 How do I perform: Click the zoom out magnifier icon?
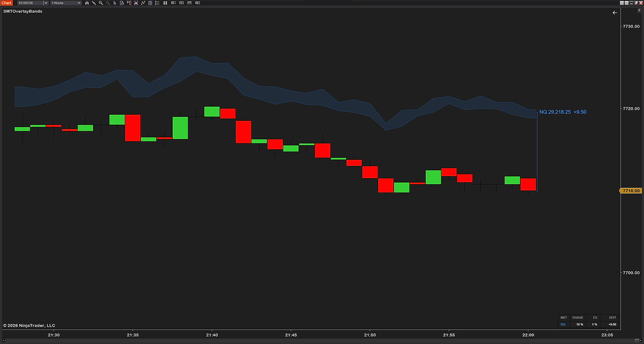(108, 3)
